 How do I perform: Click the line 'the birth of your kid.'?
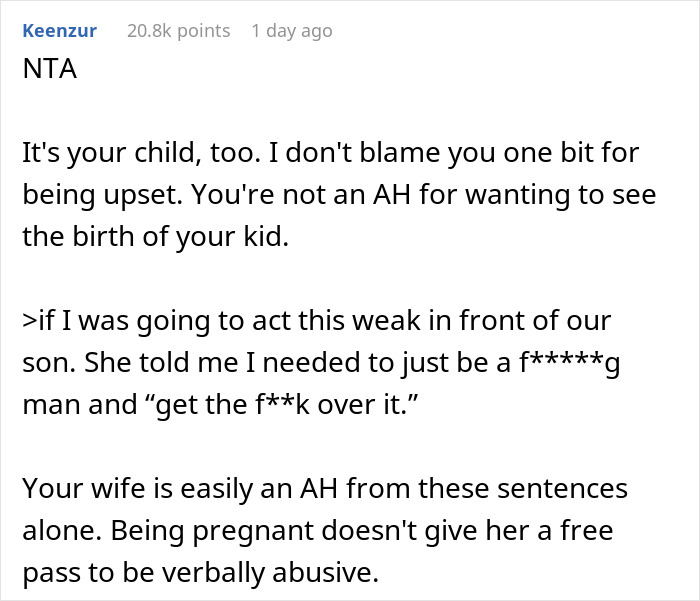(x=118, y=234)
